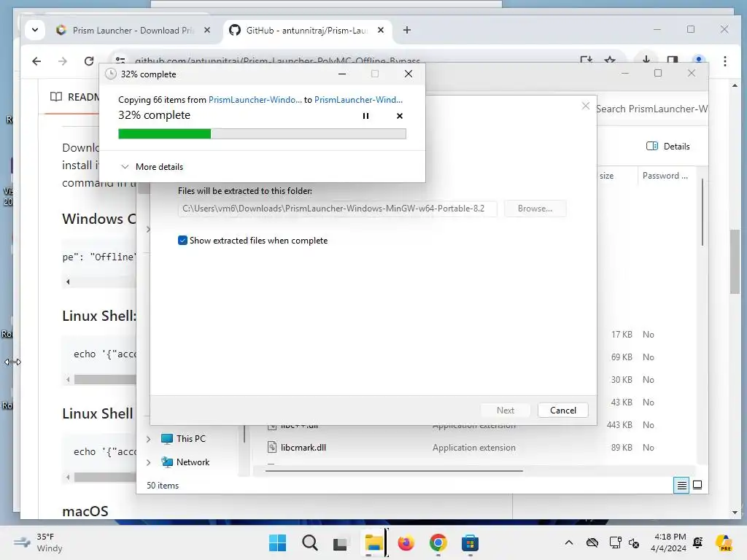Switch Explorer to details list view
Viewport: 747px width, 560px height.
click(682, 485)
